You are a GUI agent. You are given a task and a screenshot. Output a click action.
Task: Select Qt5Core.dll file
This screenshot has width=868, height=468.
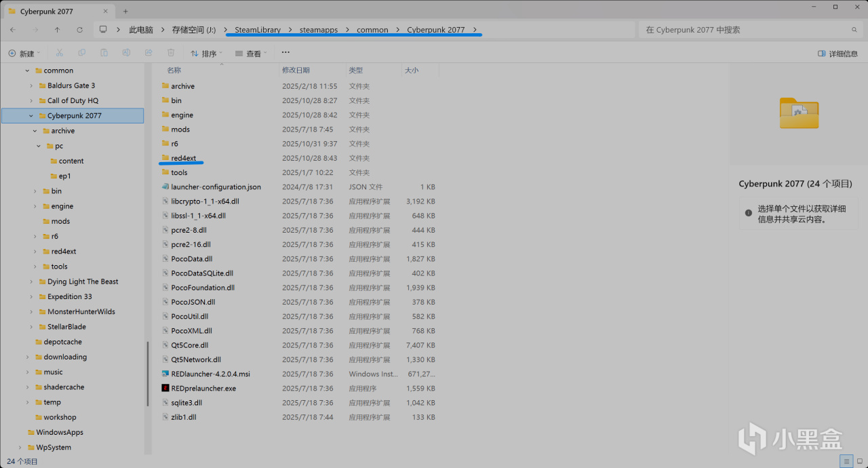click(190, 345)
